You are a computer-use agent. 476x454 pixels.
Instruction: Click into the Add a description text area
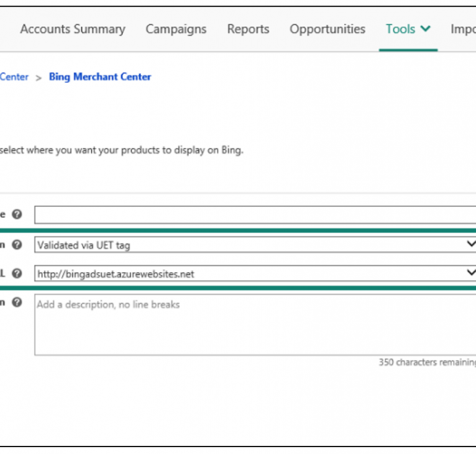(x=255, y=325)
